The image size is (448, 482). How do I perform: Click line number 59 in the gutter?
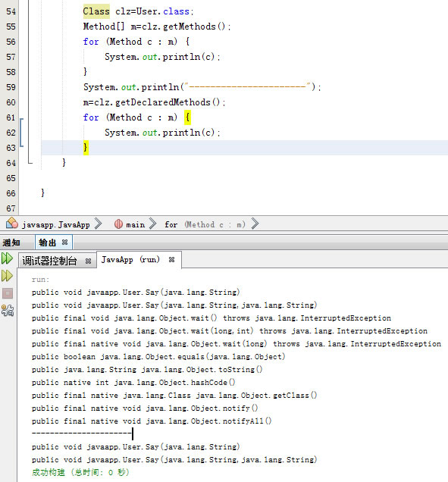[11, 87]
